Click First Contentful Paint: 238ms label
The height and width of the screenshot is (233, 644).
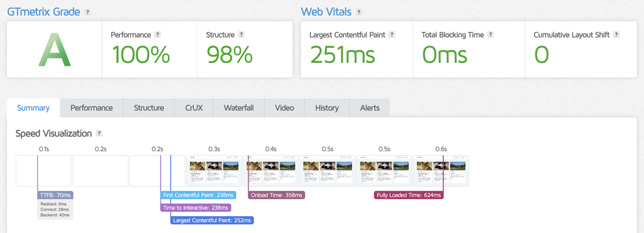(198, 195)
